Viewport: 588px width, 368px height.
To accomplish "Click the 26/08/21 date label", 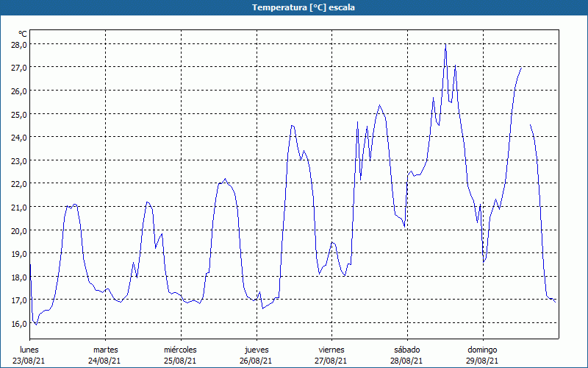I will pyautogui.click(x=256, y=361).
